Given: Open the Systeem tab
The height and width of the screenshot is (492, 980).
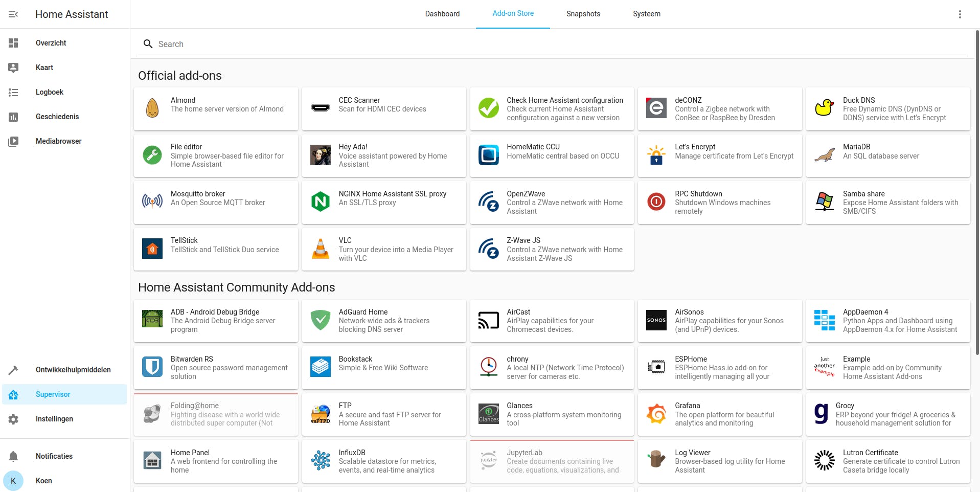Looking at the screenshot, I should [646, 14].
